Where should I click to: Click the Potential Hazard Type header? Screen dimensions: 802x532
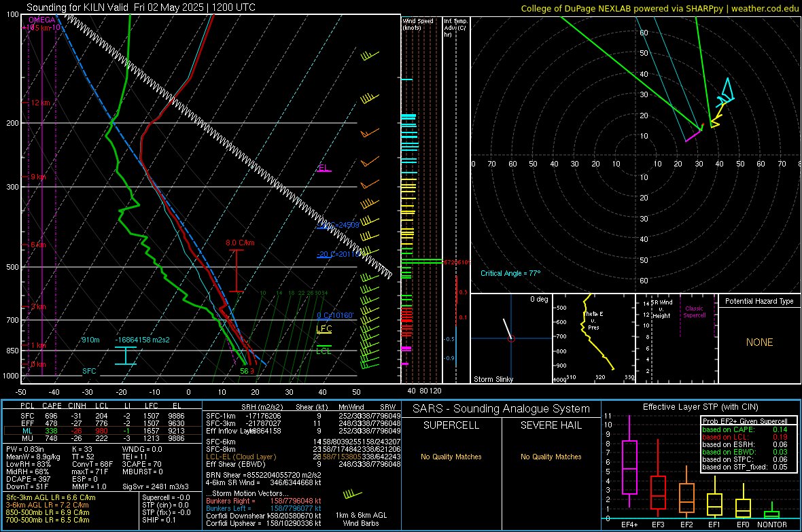(x=759, y=301)
